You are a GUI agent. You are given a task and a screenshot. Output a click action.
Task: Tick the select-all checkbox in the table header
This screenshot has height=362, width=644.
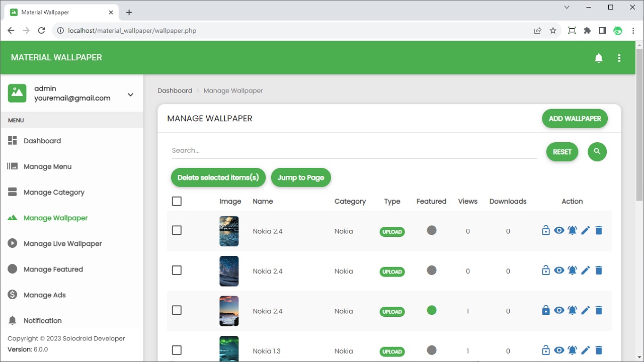point(177,201)
